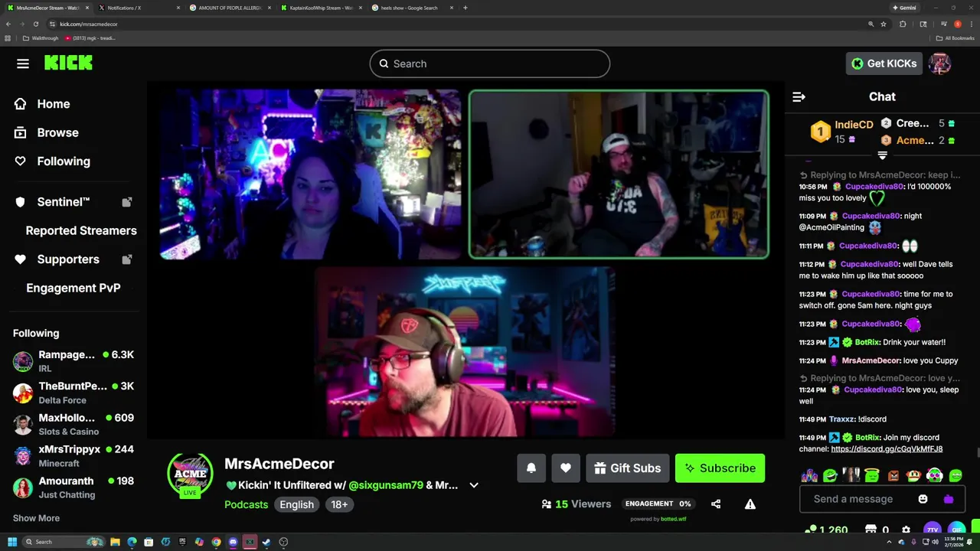The image size is (980, 551).
Task: Open Rampage channel in Following list
Action: 73,360
